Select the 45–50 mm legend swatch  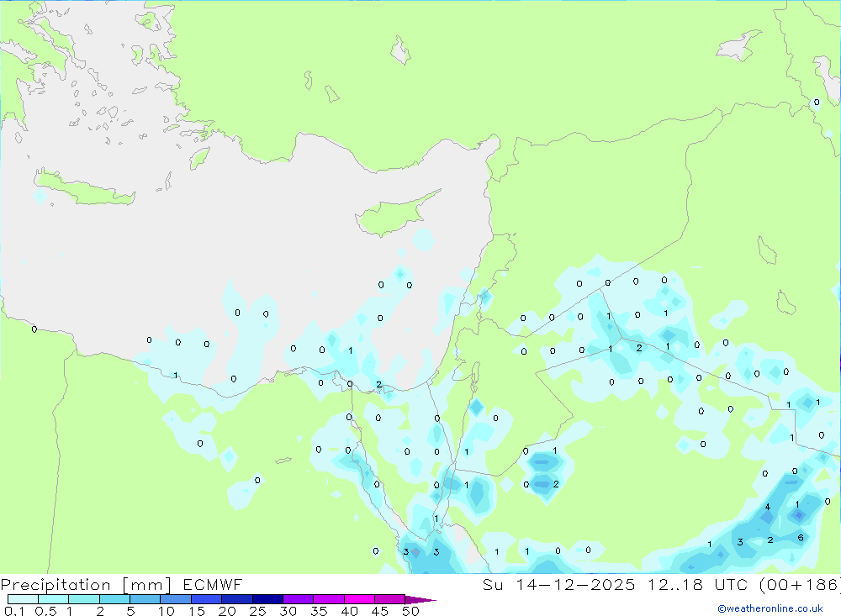point(389,599)
